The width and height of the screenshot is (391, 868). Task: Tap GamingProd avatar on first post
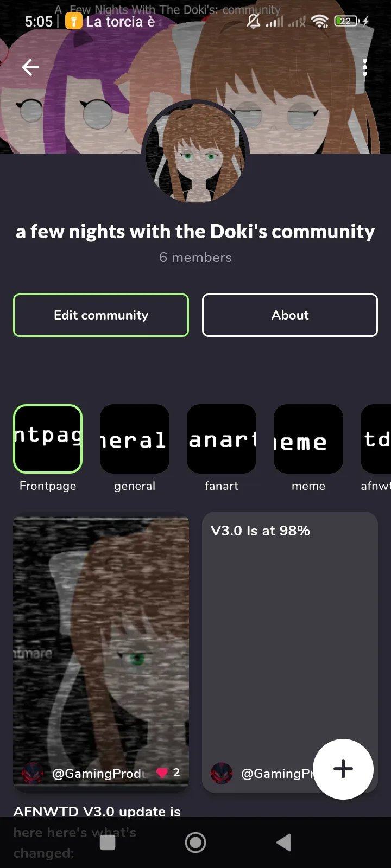coord(33,773)
